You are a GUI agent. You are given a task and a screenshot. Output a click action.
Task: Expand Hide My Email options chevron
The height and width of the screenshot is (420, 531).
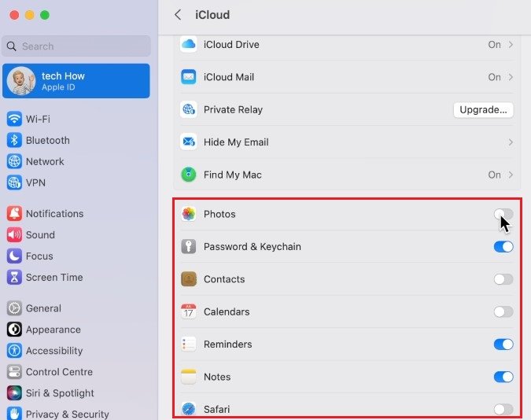coord(511,142)
